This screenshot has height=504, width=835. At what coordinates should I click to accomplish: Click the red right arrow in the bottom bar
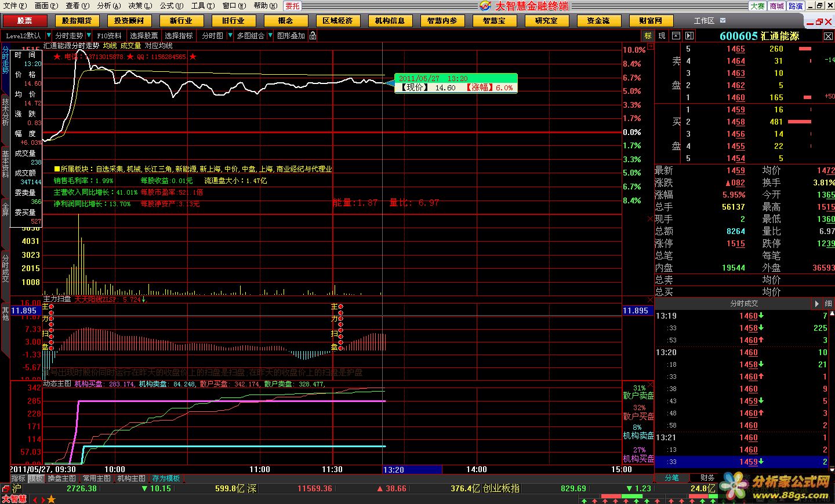[x=42, y=499]
